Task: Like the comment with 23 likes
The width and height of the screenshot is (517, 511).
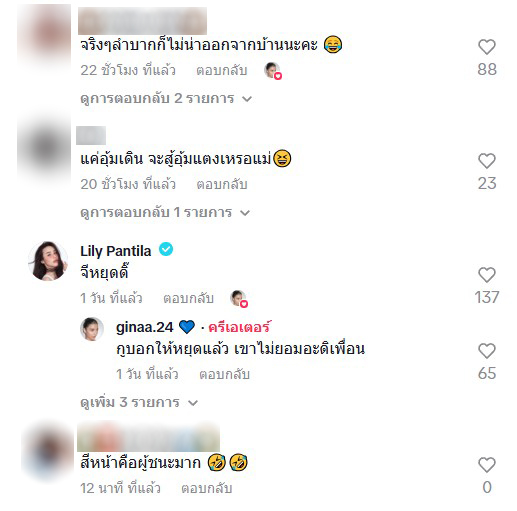Action: [x=487, y=161]
